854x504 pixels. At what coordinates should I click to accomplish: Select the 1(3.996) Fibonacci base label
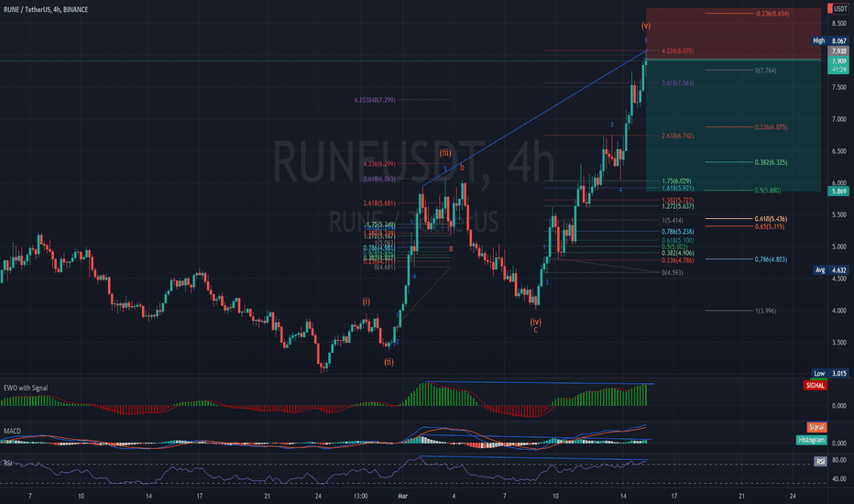click(765, 312)
